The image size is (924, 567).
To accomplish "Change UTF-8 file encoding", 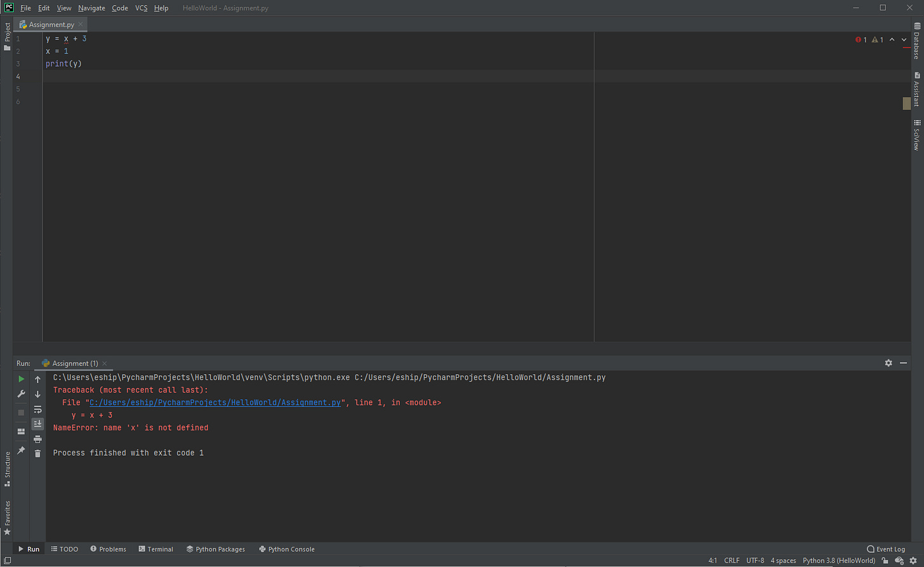I will click(755, 561).
